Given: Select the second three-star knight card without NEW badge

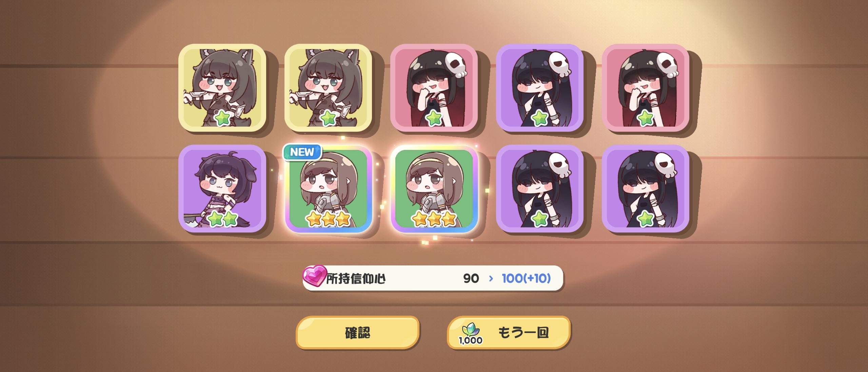Looking at the screenshot, I should pyautogui.click(x=434, y=189).
